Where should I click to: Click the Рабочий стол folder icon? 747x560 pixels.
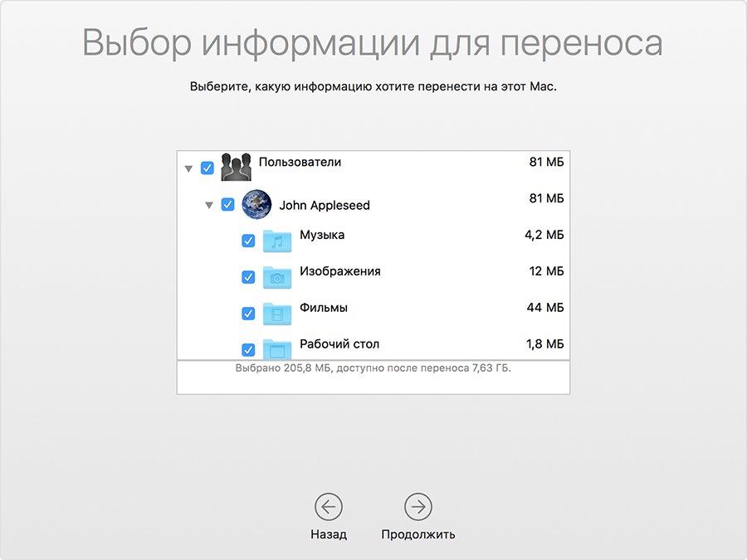276,350
